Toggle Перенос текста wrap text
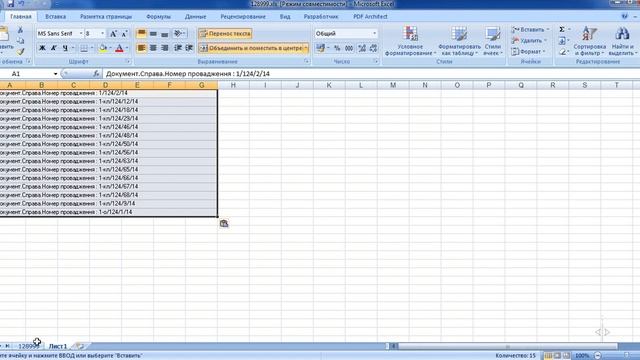 (x=225, y=33)
